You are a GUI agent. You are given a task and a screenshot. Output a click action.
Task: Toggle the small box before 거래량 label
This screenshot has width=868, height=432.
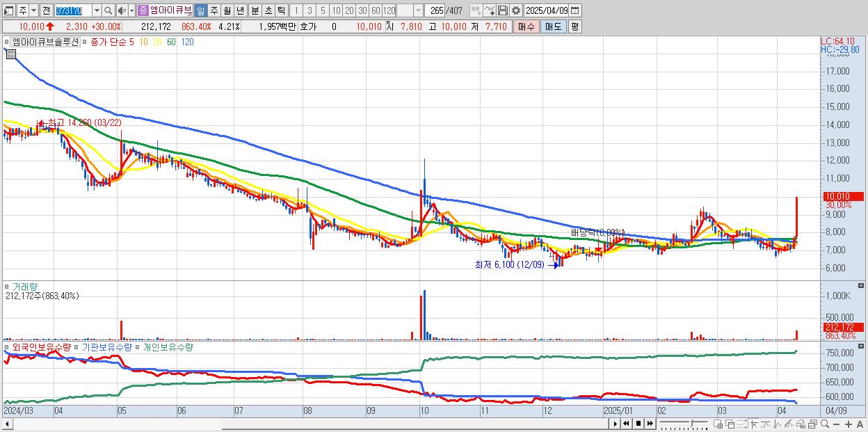7,286
